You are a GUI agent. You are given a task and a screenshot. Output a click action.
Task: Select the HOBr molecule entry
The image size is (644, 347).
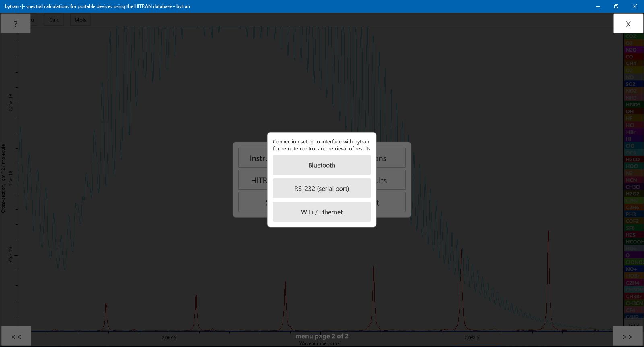[x=634, y=276]
